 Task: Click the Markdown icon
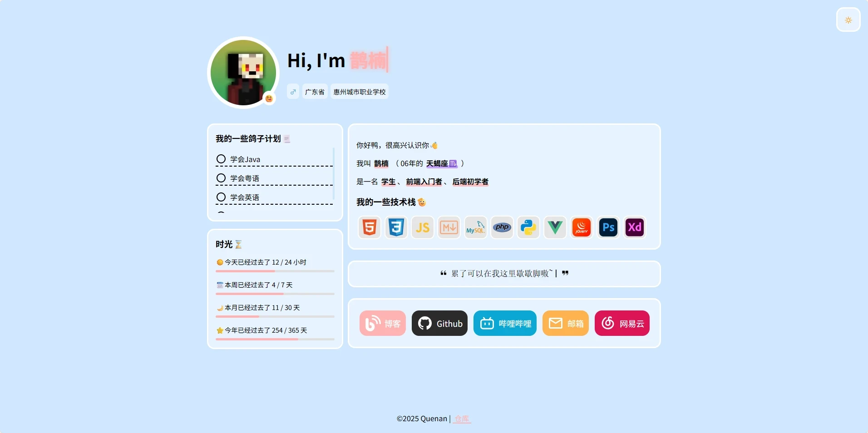point(449,227)
